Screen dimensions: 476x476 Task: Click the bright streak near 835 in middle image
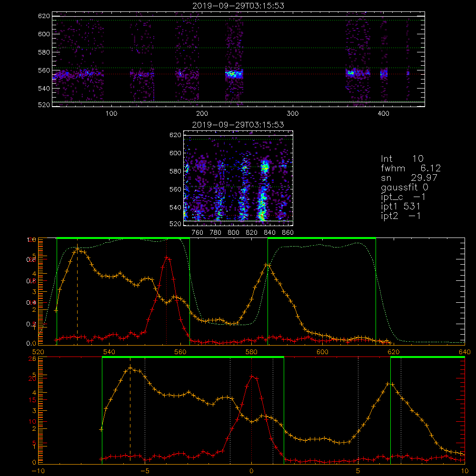coord(263,190)
